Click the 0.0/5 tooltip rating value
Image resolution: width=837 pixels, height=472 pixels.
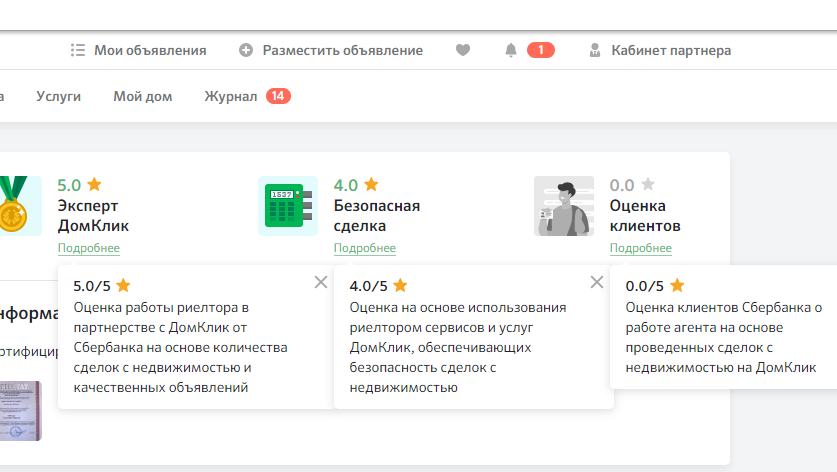coord(644,286)
